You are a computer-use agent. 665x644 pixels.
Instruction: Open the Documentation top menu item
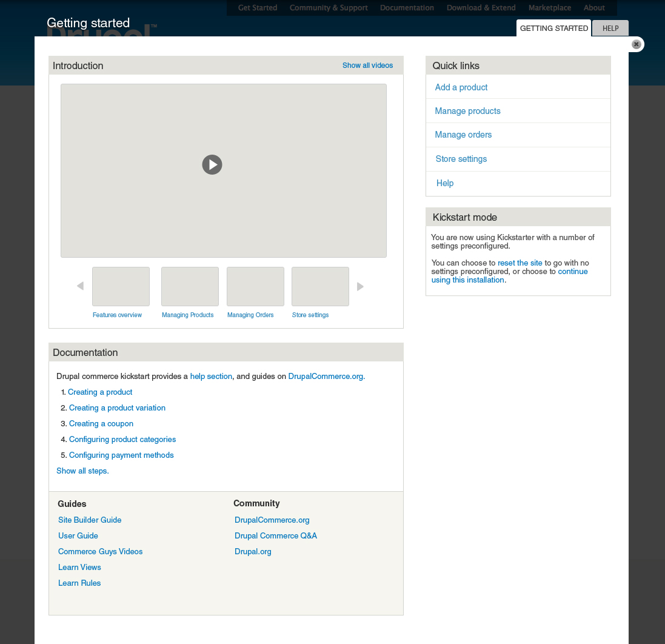(407, 8)
